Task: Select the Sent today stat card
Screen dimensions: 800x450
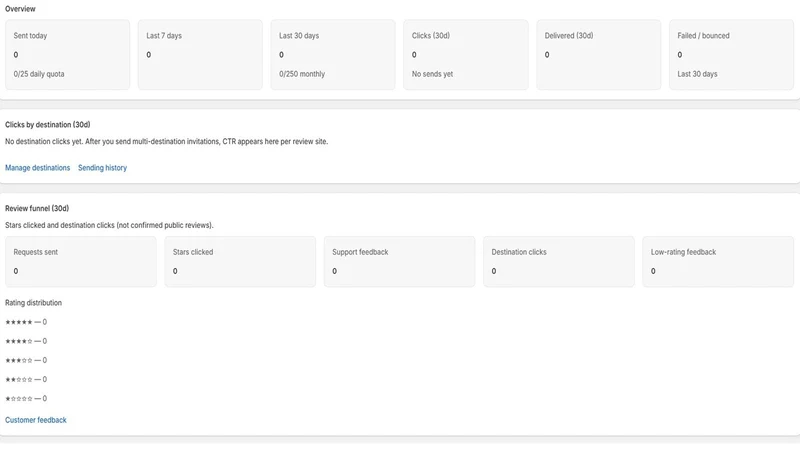Action: 67,55
